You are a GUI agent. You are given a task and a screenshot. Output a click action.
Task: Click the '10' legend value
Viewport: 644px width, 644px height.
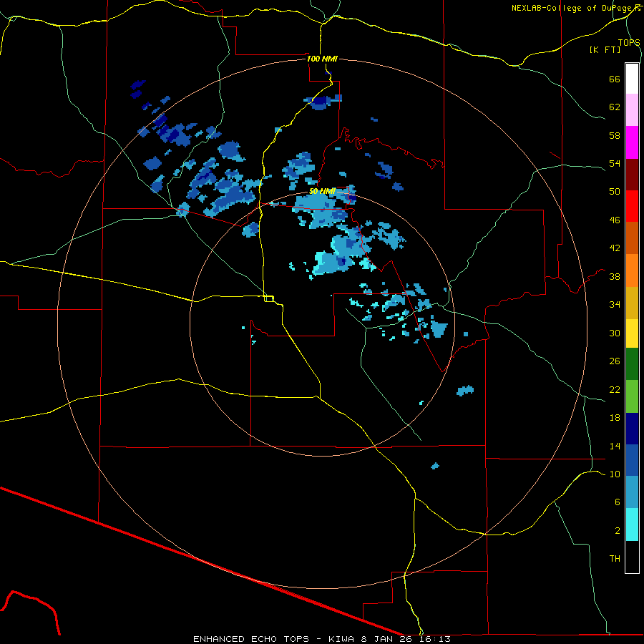[x=615, y=474]
